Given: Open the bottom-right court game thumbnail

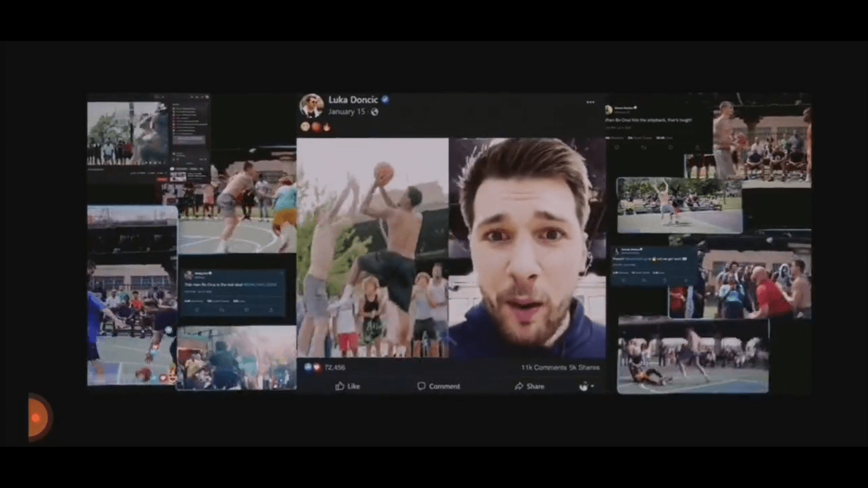Looking at the screenshot, I should click(692, 358).
